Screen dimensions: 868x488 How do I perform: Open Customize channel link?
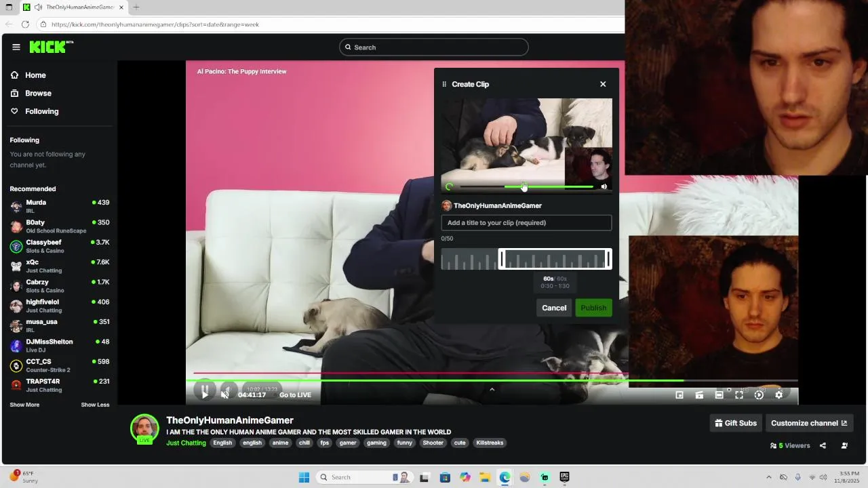pos(809,423)
